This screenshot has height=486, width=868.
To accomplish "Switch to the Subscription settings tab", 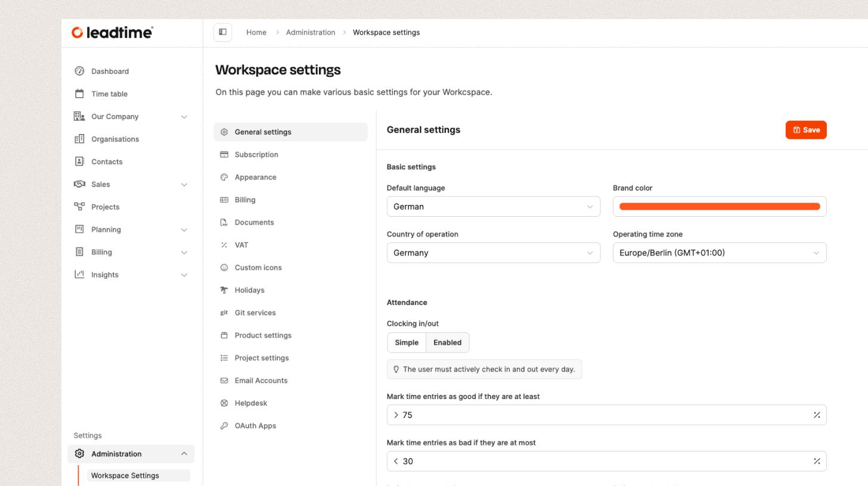I will click(256, 155).
